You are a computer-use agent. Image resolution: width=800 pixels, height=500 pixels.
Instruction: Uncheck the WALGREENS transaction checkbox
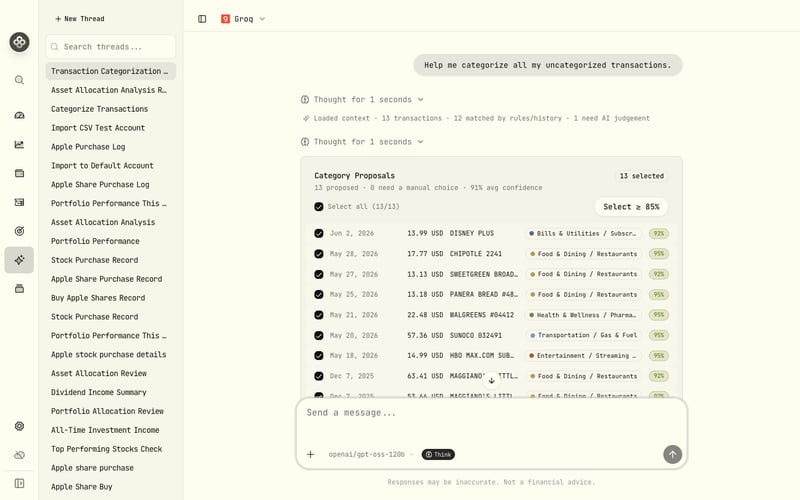(x=319, y=315)
